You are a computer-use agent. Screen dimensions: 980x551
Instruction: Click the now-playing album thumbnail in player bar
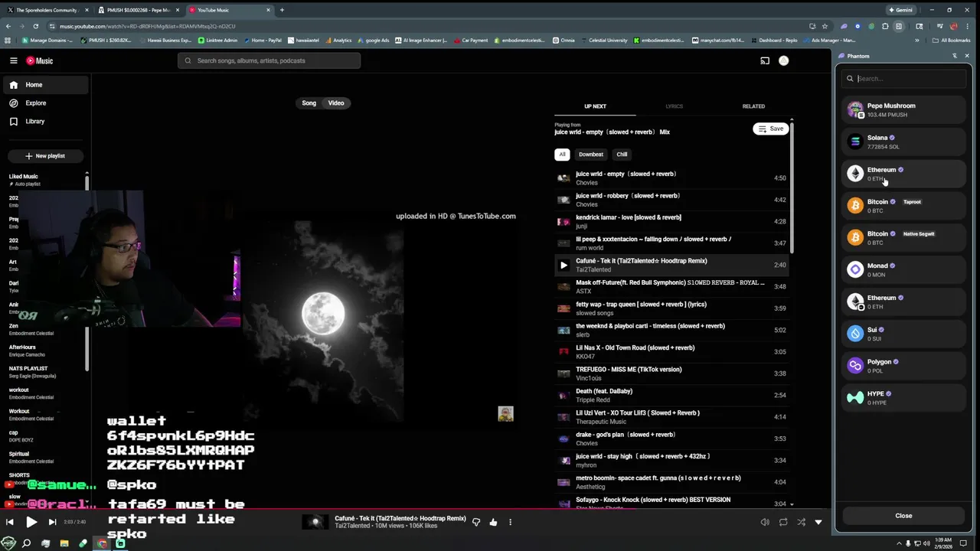tap(315, 522)
